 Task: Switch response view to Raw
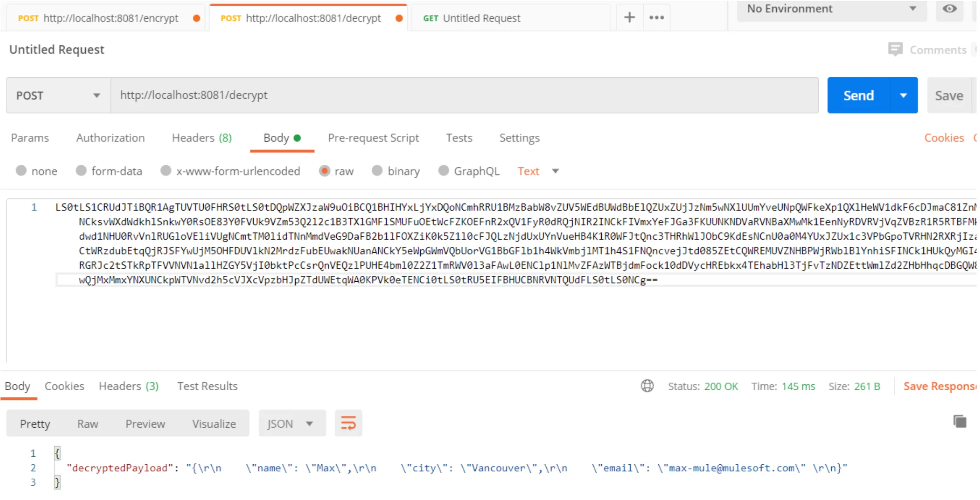(x=88, y=423)
